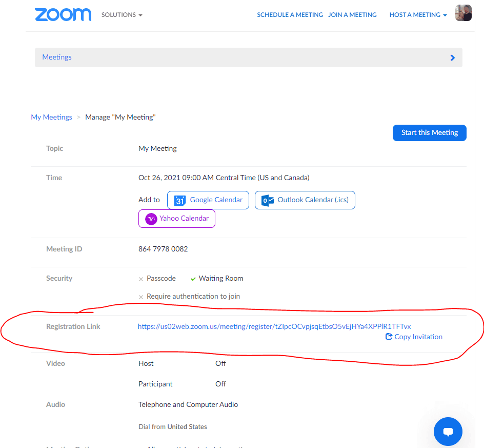Click the Zoom logo
The width and height of the screenshot is (484, 448).
(63, 14)
